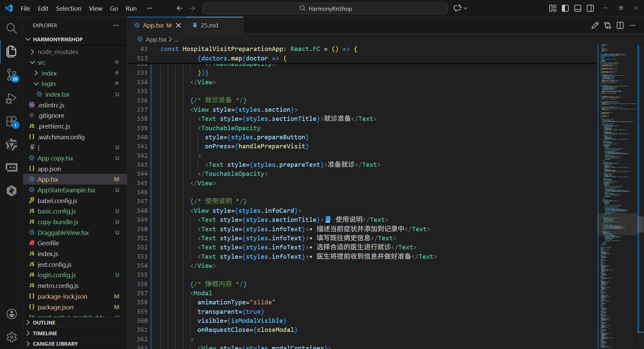Open metro.config.js file

click(75, 286)
